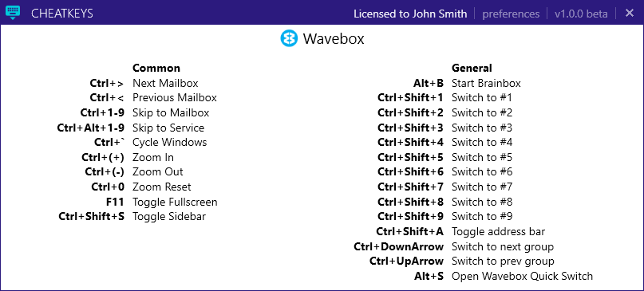Close the CheatKeys window
The image size is (644, 291).
coord(629,13)
